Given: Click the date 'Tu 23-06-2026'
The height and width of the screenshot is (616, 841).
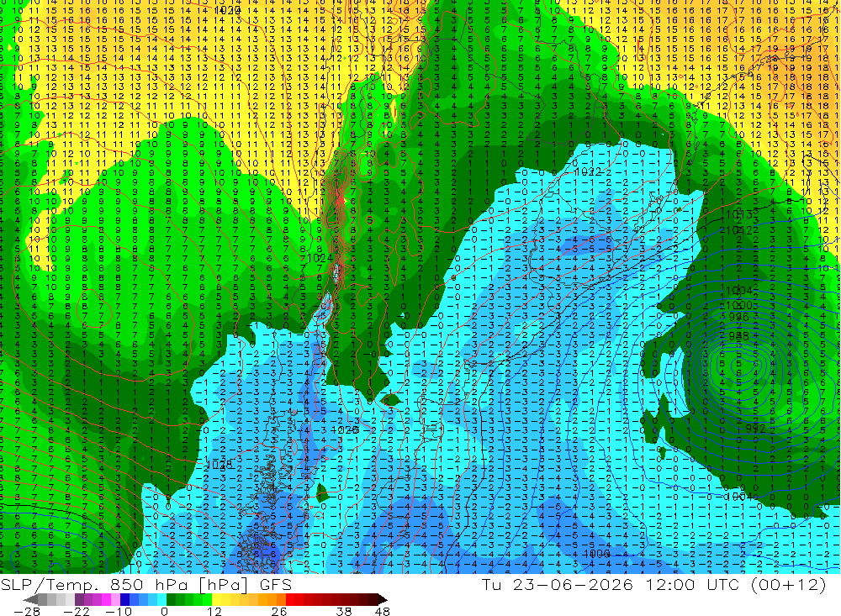Looking at the screenshot, I should (x=558, y=584).
